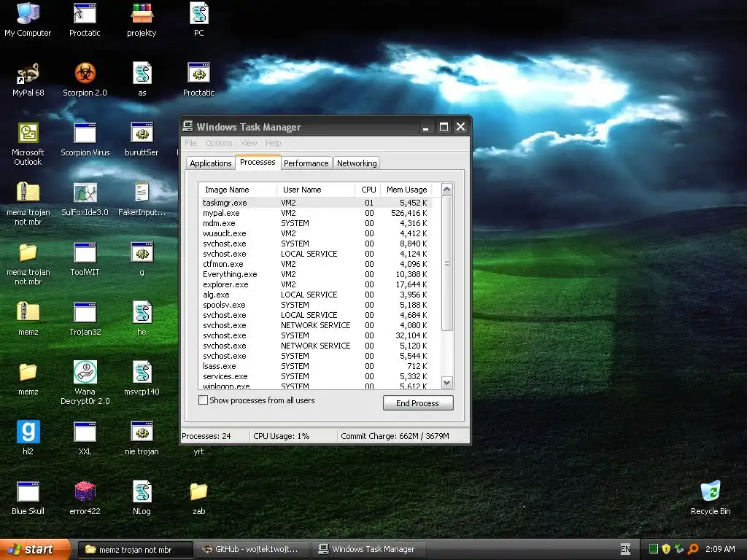Screen dimensions: 747x560
Task: Select the Everything.exe process row
Action: 315,274
